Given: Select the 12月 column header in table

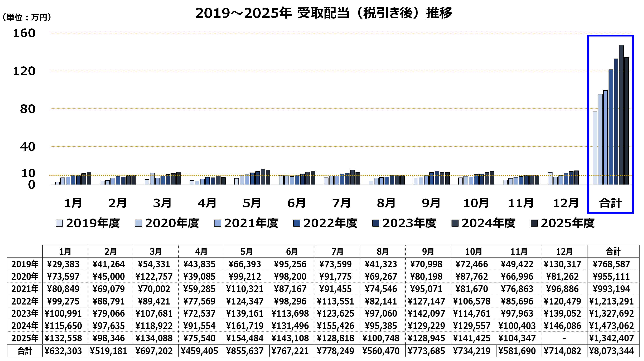Looking at the screenshot, I should (x=564, y=252).
